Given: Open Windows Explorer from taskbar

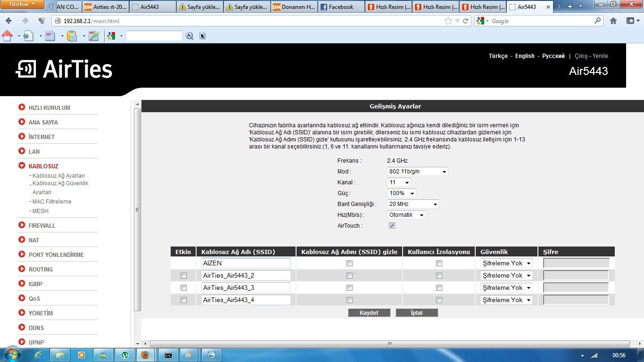Looking at the screenshot, I should tap(60, 354).
